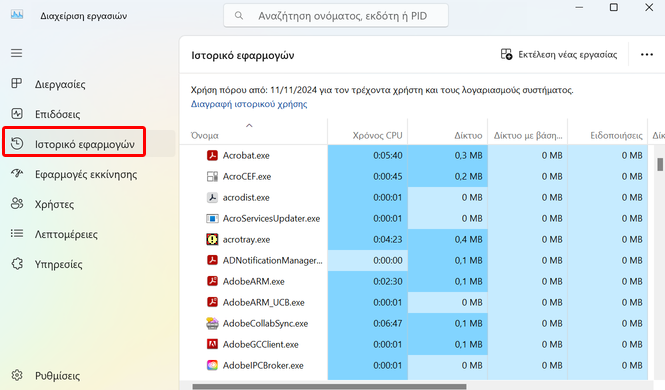This screenshot has height=390, width=665.
Task: Click CPU time 0:04:23 cell
Action: tap(368, 240)
